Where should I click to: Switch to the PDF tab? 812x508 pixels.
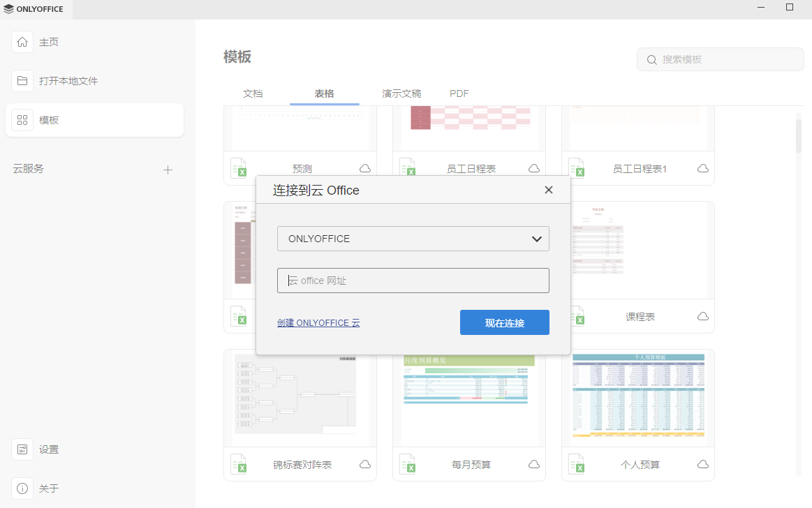459,94
